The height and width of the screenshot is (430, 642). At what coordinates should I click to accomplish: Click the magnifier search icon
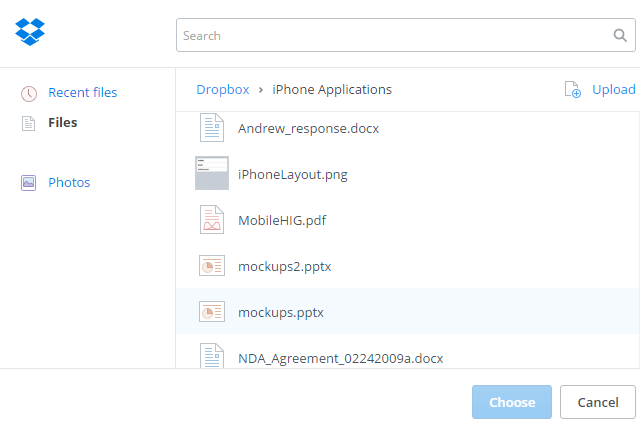[x=620, y=36]
